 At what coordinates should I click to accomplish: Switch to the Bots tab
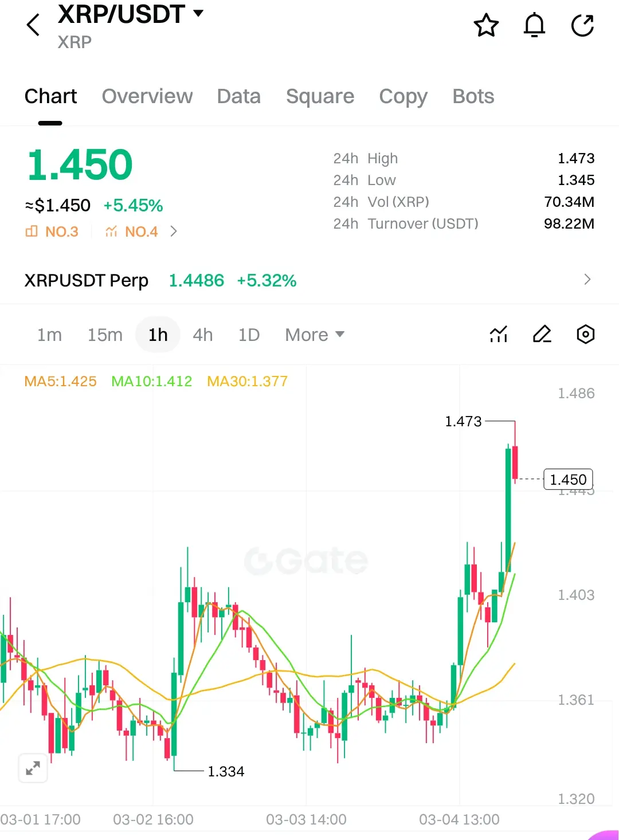click(x=473, y=96)
